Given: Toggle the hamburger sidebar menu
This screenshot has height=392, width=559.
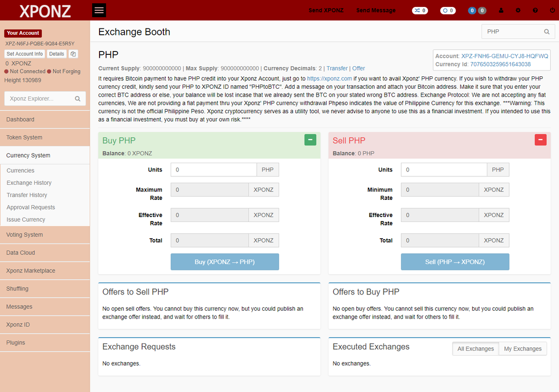Looking at the screenshot, I should (x=99, y=10).
